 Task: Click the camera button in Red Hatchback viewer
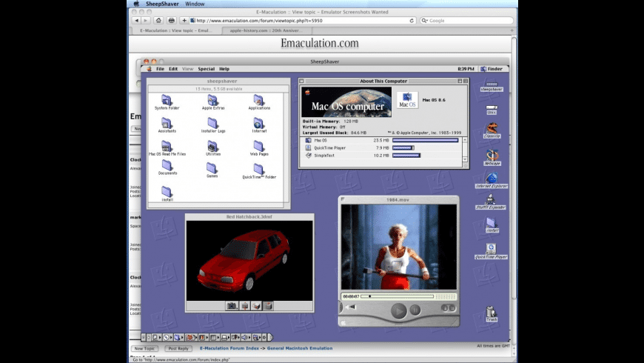coord(232,305)
